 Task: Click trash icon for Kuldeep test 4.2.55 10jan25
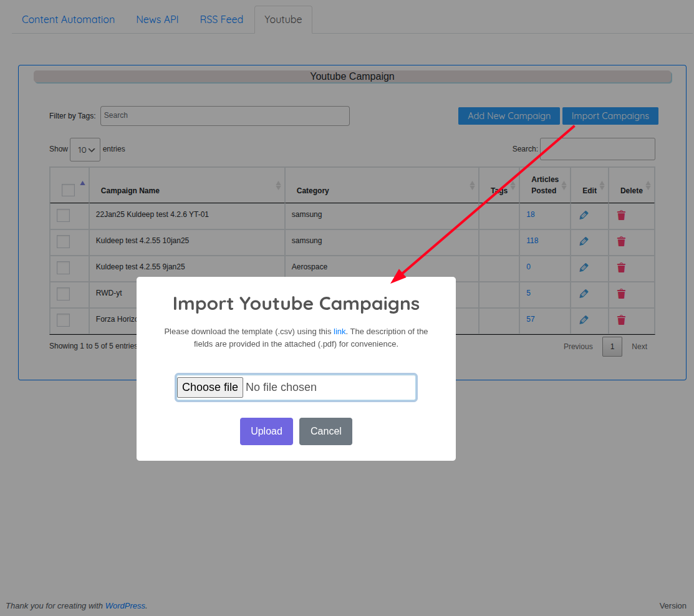coord(621,241)
